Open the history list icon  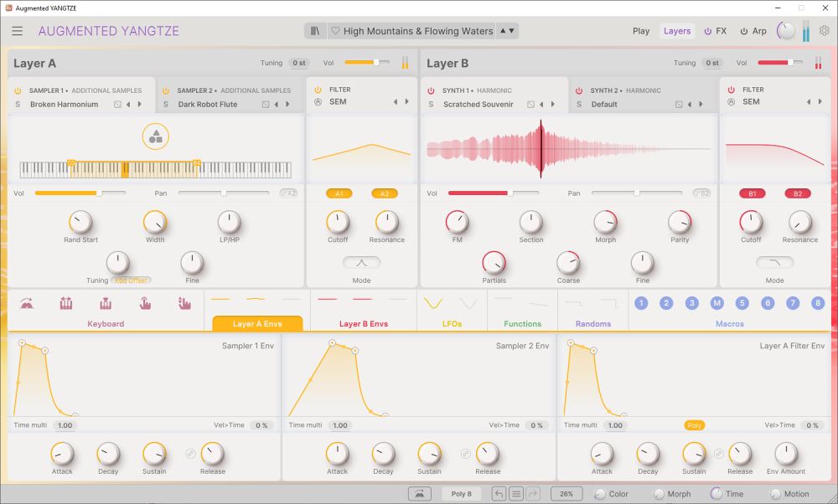[x=515, y=494]
